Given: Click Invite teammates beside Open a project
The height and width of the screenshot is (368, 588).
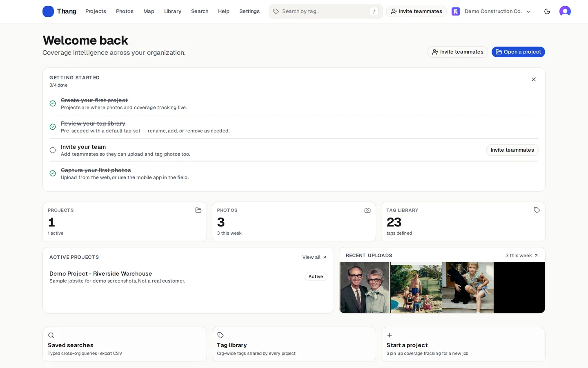Looking at the screenshot, I should [458, 52].
